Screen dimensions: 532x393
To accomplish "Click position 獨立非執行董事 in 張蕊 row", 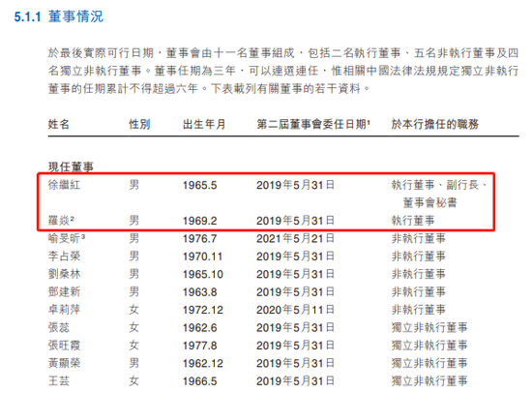I will (x=429, y=327).
